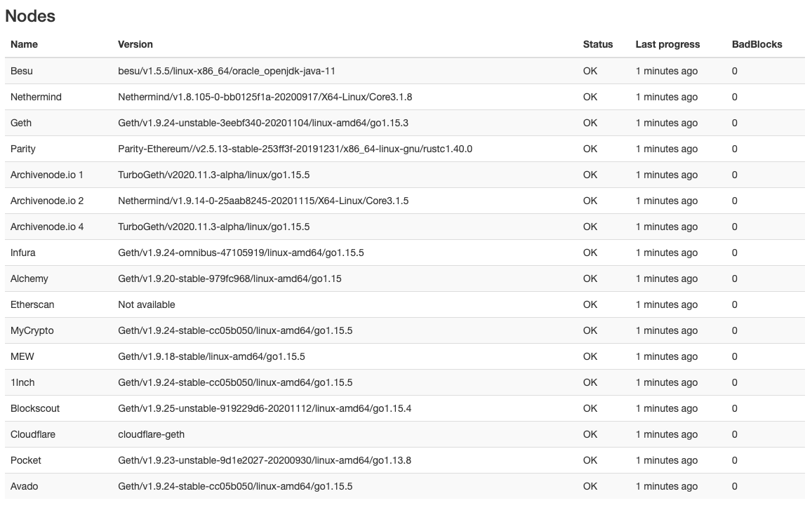Click the Geth/v1.9.24-omnibus version string
Image resolution: width=812 pixels, height=510 pixels.
point(241,253)
